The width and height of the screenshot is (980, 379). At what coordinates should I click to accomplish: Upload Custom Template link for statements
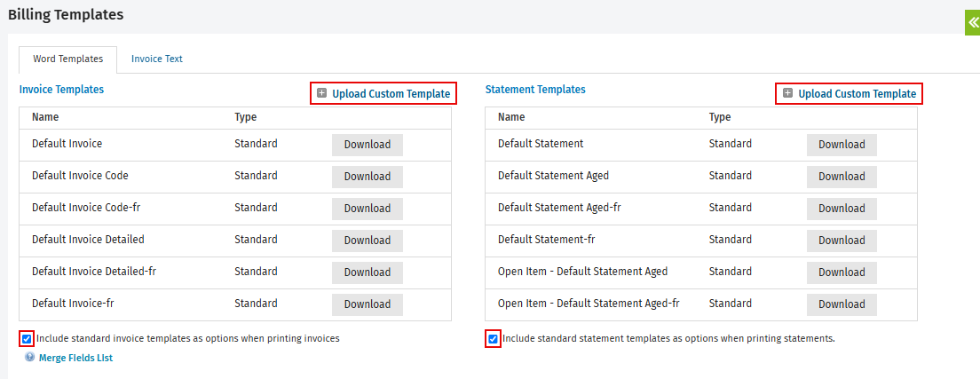[857, 94]
